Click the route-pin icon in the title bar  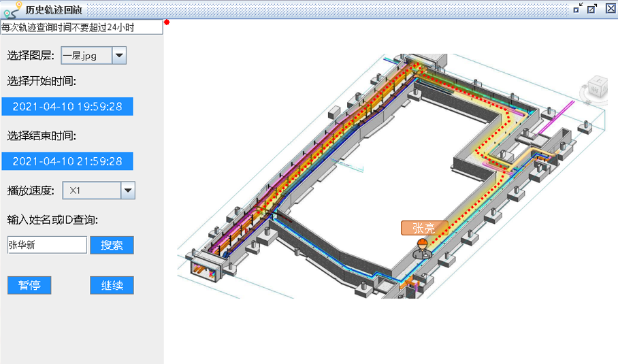tap(12, 9)
